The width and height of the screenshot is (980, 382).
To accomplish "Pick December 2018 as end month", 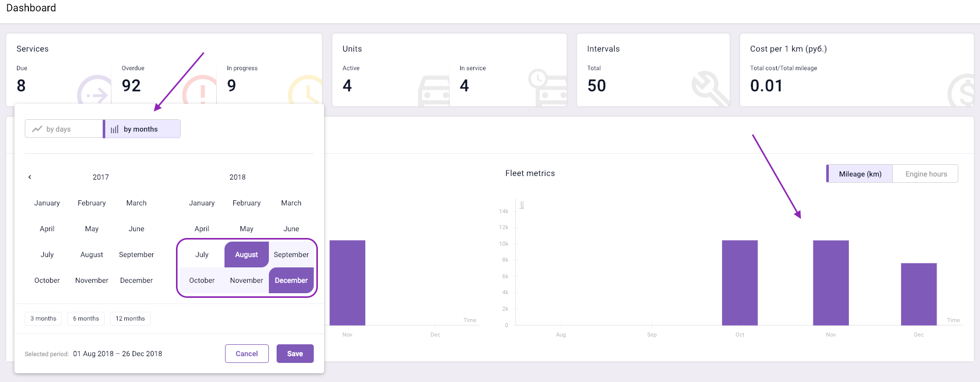I will (291, 280).
